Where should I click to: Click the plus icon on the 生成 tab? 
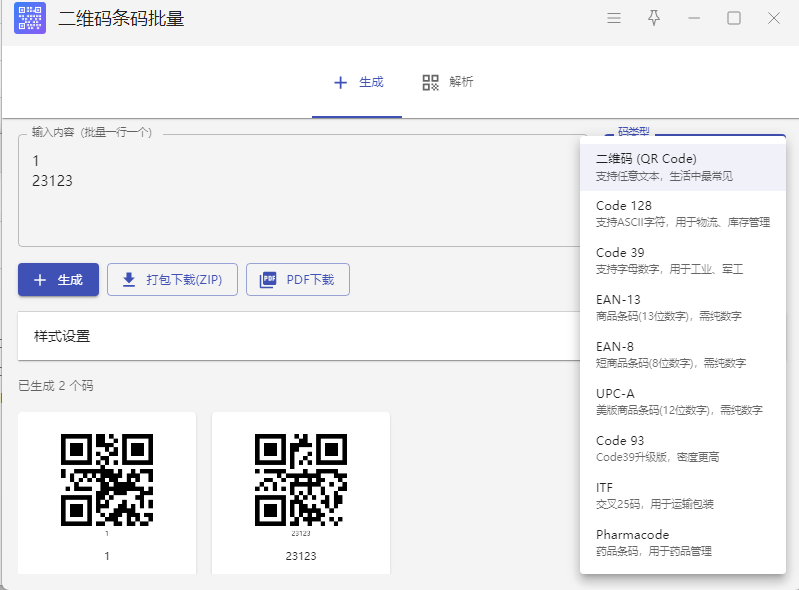(340, 83)
